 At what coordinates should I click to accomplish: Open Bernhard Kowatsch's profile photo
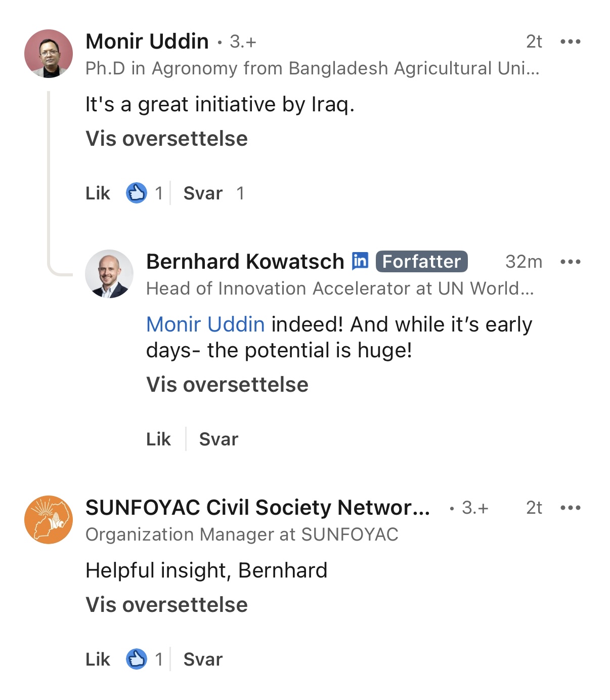pyautogui.click(x=109, y=274)
